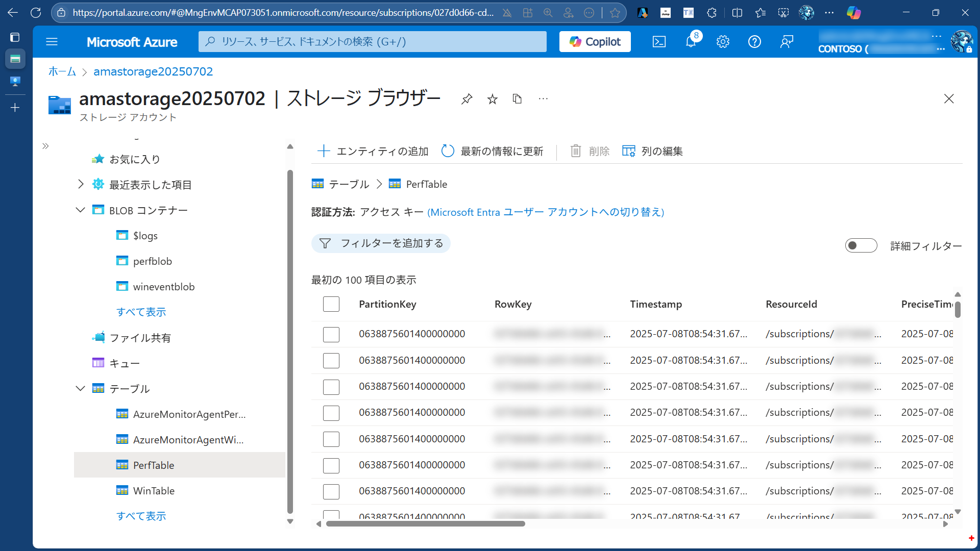Click the Azure resource search field

[x=372, y=41]
